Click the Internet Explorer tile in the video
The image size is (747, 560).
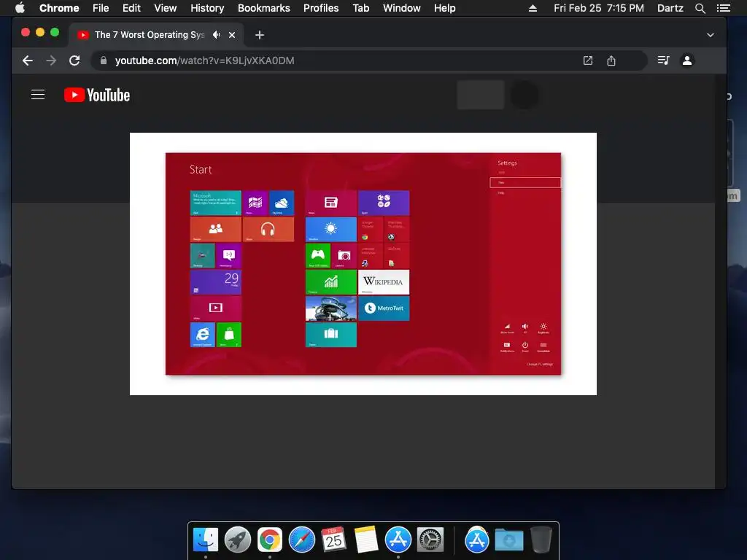(x=203, y=334)
